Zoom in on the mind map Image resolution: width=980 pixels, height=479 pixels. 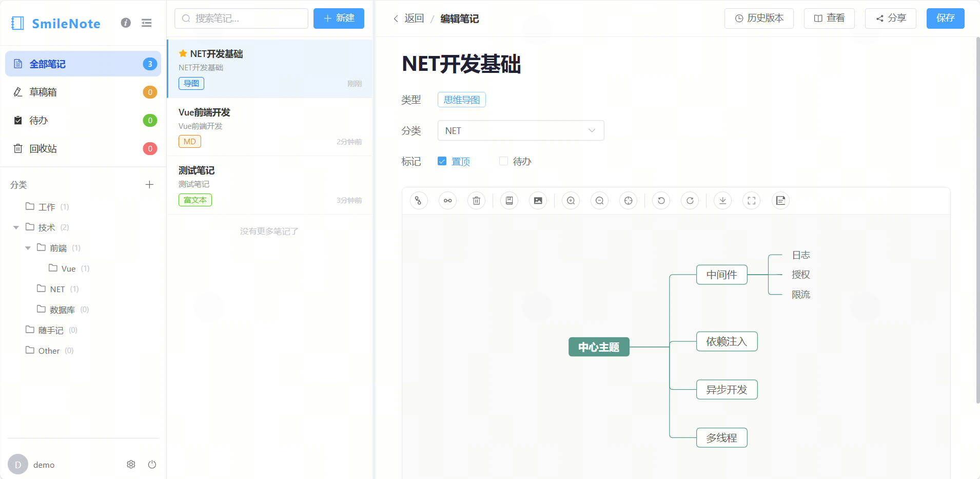coord(571,201)
